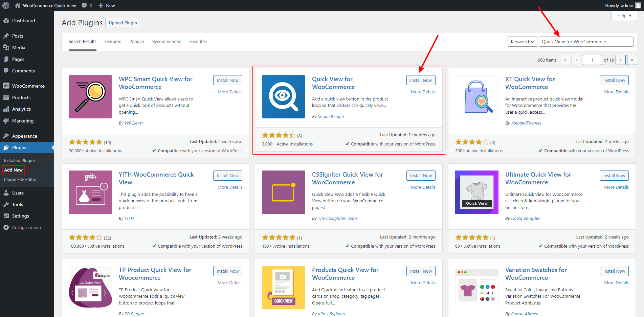This screenshot has width=644, height=317.
Task: Open the TP Plugins author link
Action: (x=134, y=314)
